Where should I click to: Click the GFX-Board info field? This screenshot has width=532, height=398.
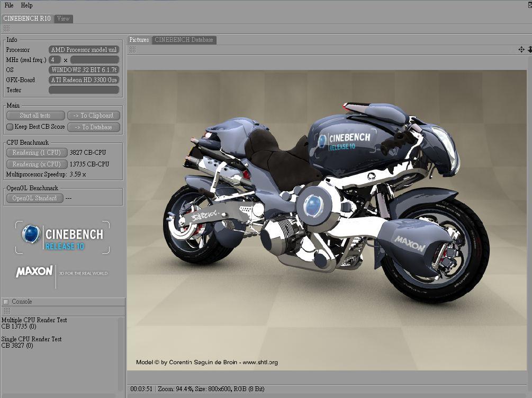pyautogui.click(x=84, y=80)
